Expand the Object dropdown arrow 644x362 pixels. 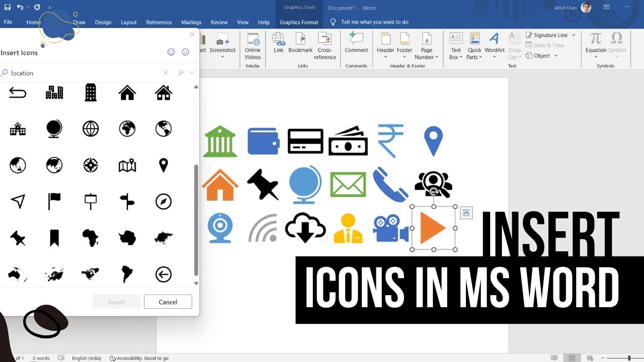tap(556, 56)
